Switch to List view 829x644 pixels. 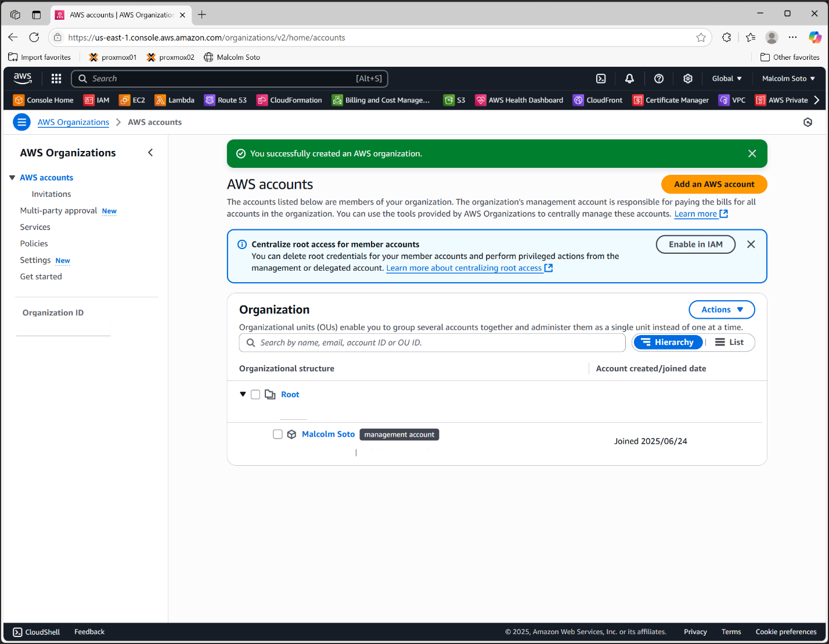pos(729,343)
